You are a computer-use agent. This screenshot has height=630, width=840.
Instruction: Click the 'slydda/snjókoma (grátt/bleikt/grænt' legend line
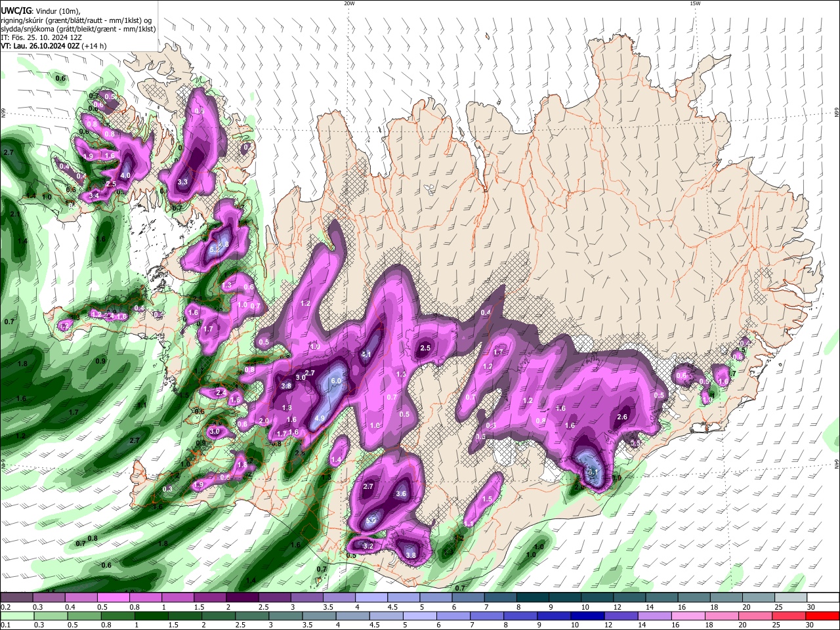78,29
